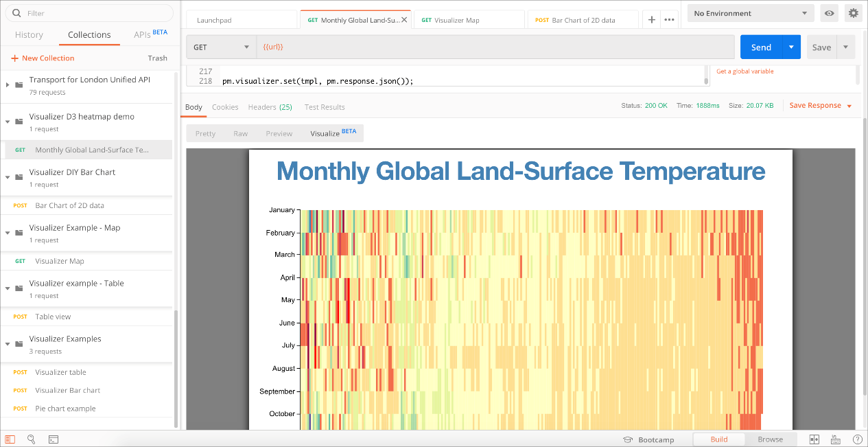Open environment quick look eye icon
868x447 pixels.
(x=830, y=13)
